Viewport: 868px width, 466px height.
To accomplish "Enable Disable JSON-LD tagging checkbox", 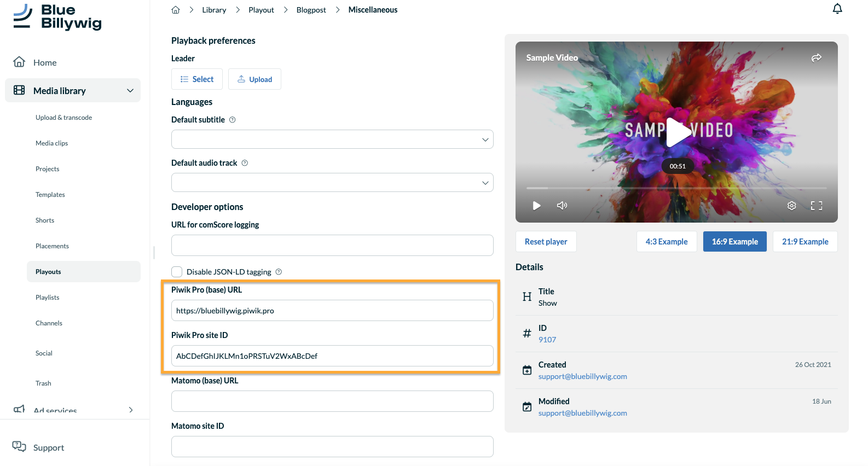I will click(177, 272).
